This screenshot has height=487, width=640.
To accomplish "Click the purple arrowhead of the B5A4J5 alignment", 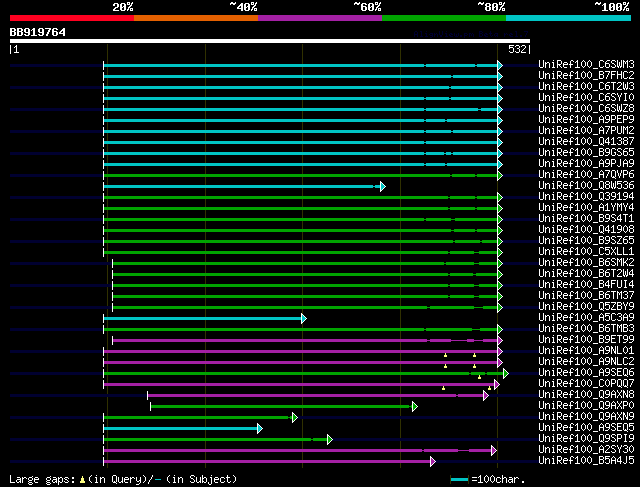I will pyautogui.click(x=433, y=462).
